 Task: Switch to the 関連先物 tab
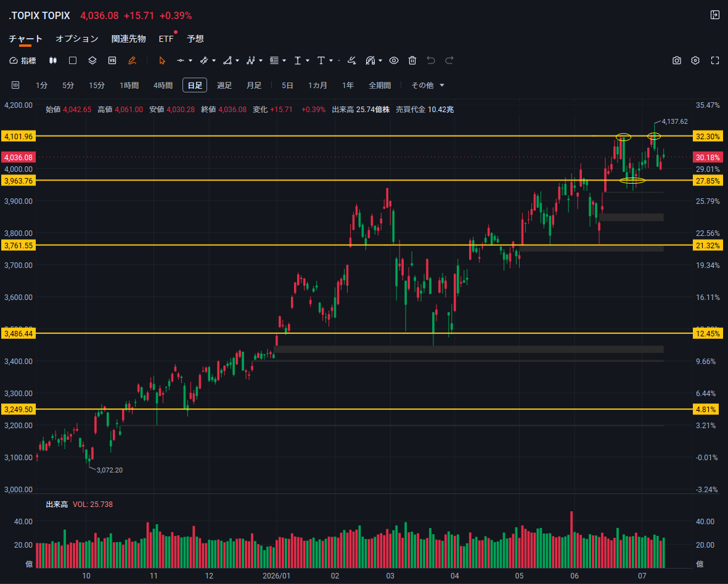[x=129, y=39]
